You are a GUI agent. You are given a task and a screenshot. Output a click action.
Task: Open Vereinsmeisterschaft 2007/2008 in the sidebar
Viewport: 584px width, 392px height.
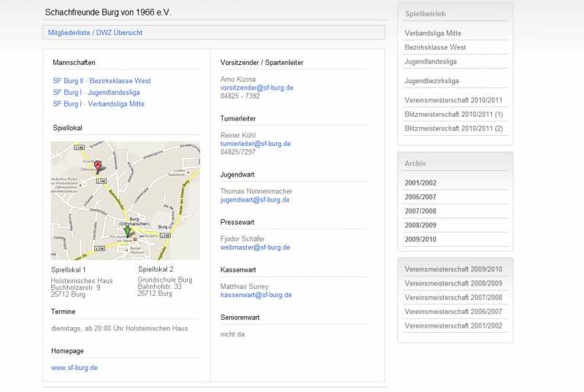[x=453, y=298]
